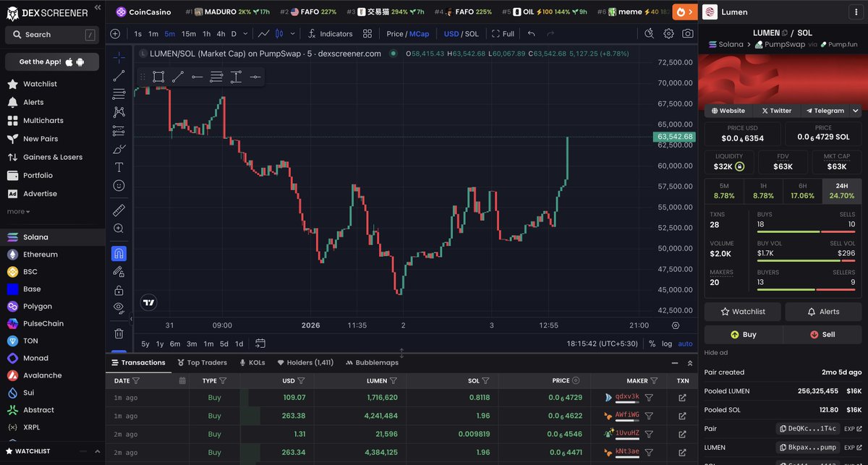This screenshot has width=868, height=465.
Task: Select the ruler measure tool
Action: (x=119, y=210)
